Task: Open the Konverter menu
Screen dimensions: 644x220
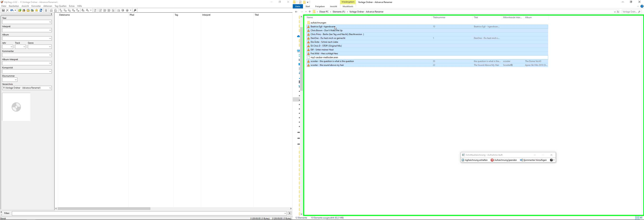Action: (x=36, y=6)
